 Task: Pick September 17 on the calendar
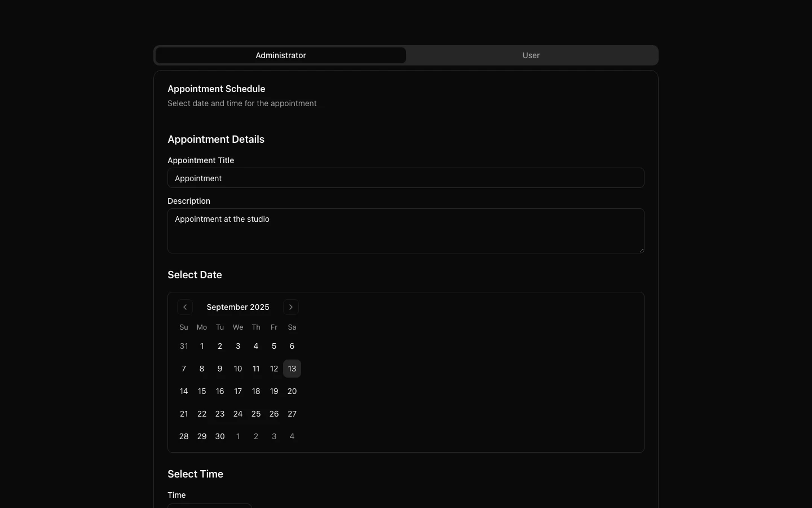(x=238, y=391)
